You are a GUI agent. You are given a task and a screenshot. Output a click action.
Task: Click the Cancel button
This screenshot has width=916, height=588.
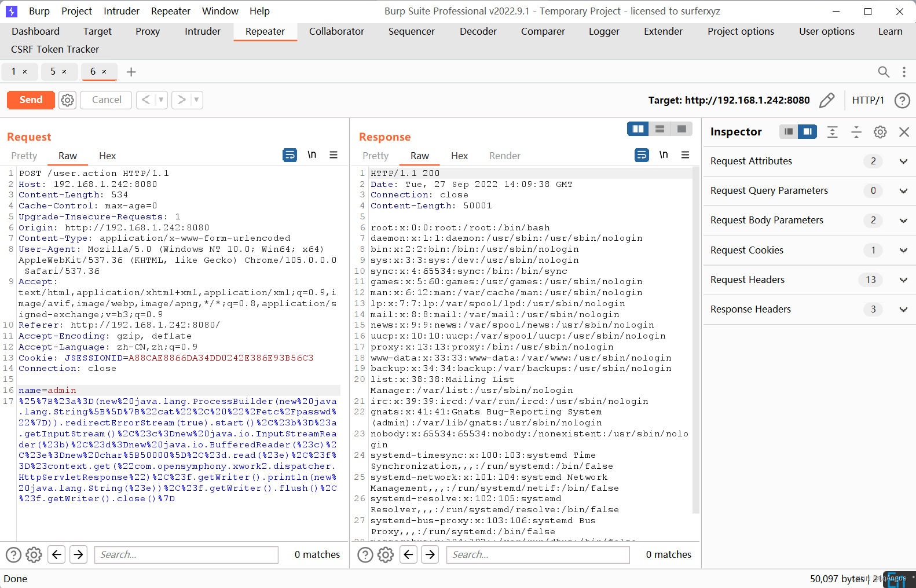pos(107,100)
